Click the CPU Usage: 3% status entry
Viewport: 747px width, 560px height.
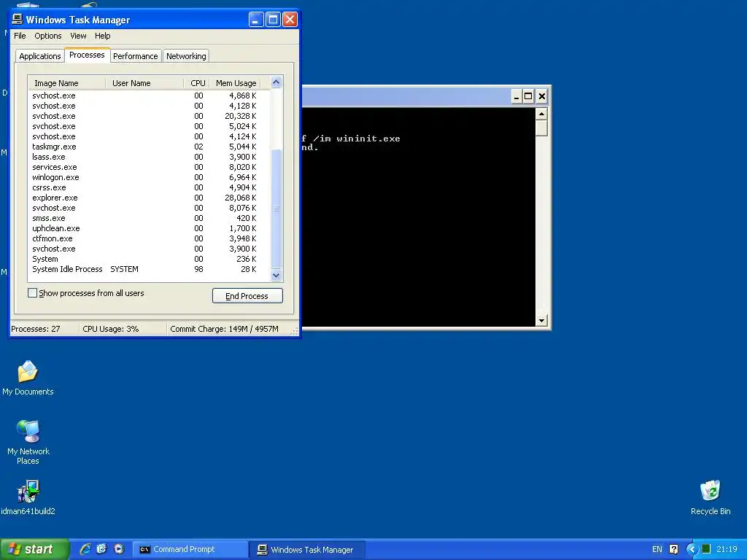point(123,329)
